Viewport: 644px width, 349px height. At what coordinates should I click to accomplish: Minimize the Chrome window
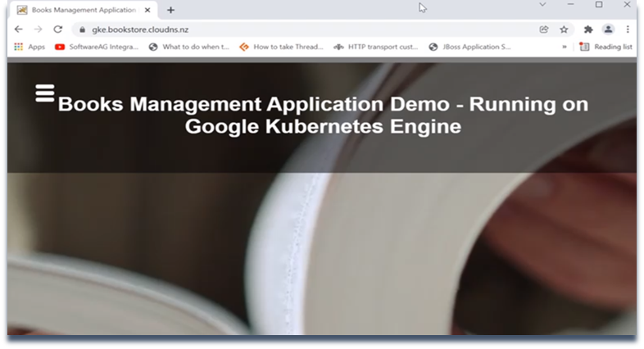click(570, 5)
